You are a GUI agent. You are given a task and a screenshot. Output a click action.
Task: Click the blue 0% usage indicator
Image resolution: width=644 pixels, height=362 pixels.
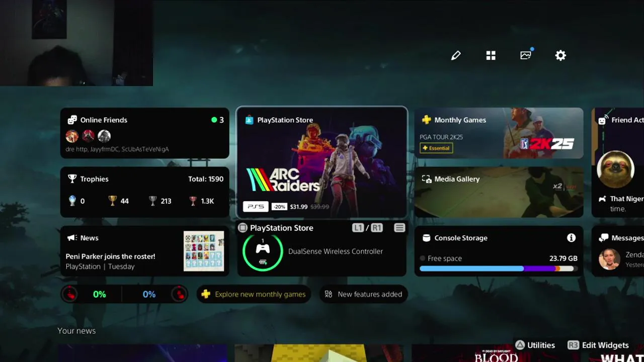tap(149, 294)
